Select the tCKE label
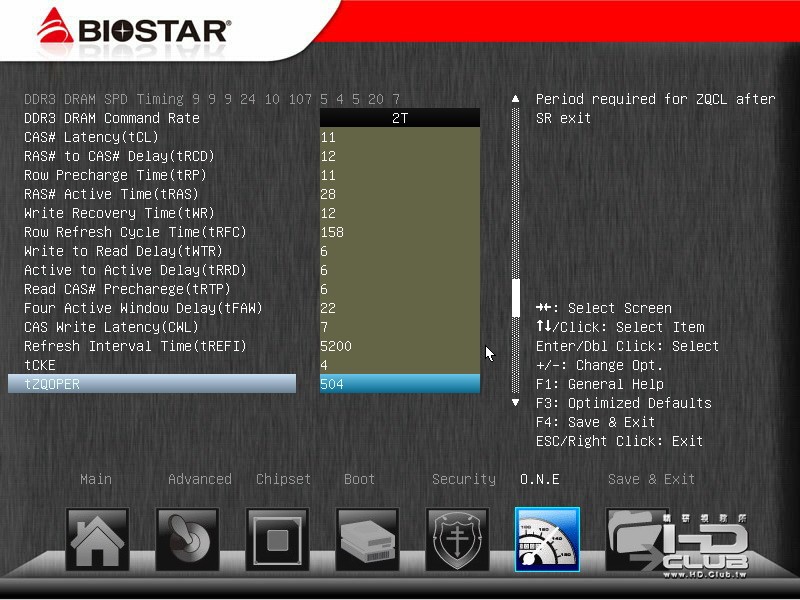This screenshot has width=800, height=600. (x=40, y=365)
